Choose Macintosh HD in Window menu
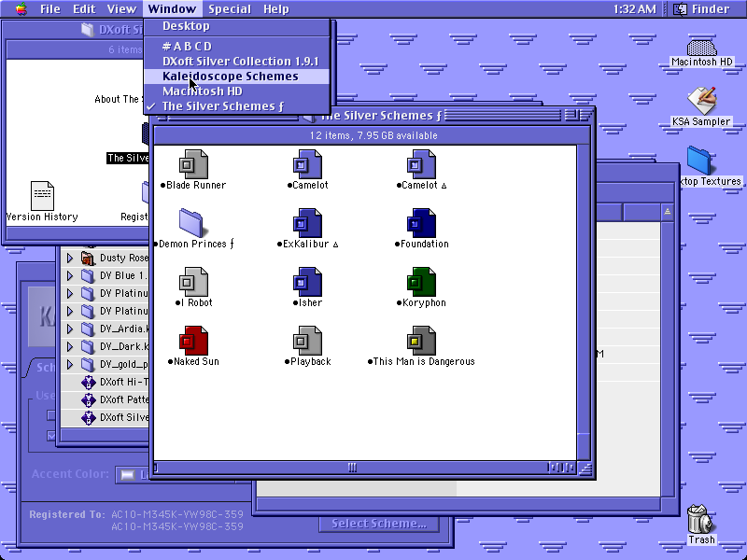The width and height of the screenshot is (747, 560). [236, 91]
